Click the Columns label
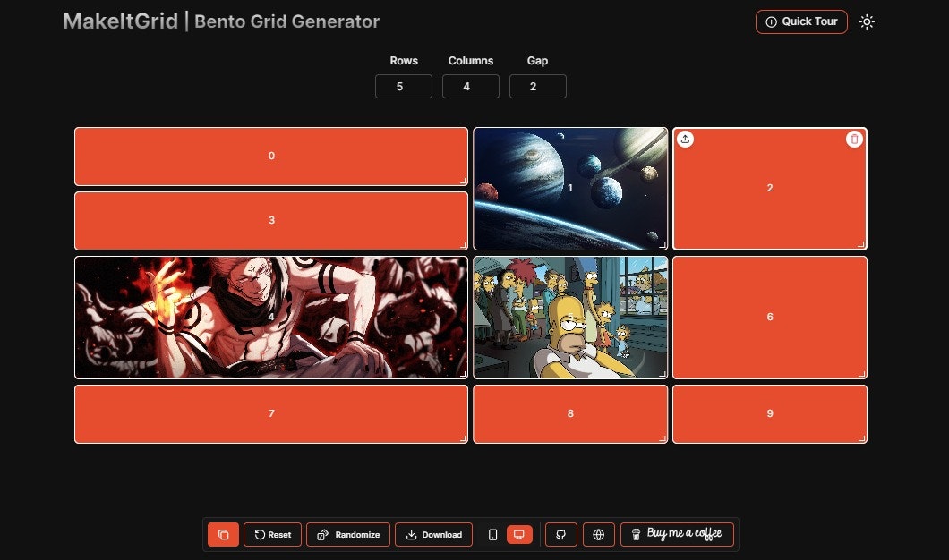This screenshot has width=949, height=560. point(471,61)
